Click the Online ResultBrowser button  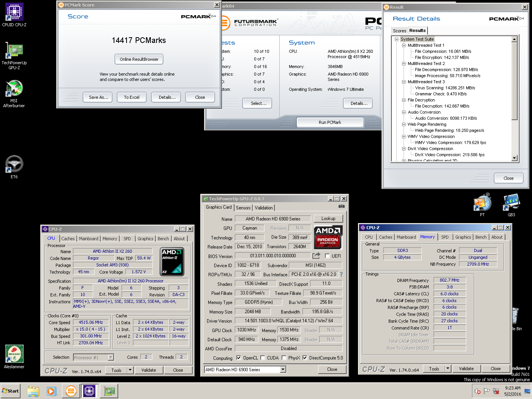139,59
